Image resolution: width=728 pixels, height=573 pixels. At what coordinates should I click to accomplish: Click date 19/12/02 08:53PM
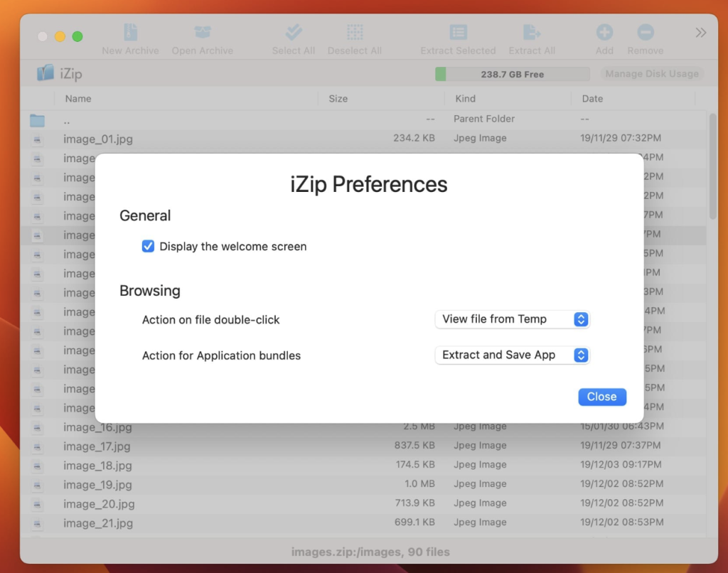[x=621, y=522]
